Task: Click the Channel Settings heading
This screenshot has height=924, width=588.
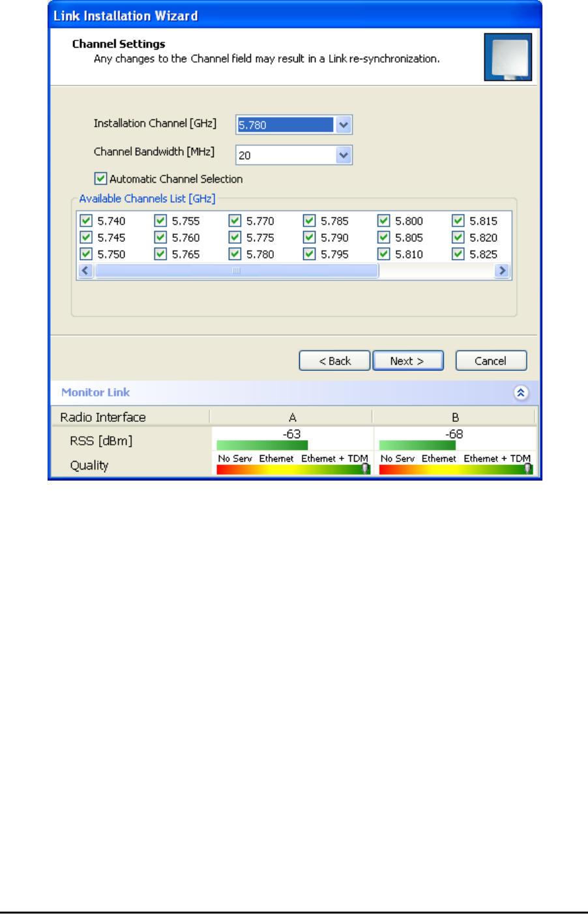Action: (x=119, y=44)
